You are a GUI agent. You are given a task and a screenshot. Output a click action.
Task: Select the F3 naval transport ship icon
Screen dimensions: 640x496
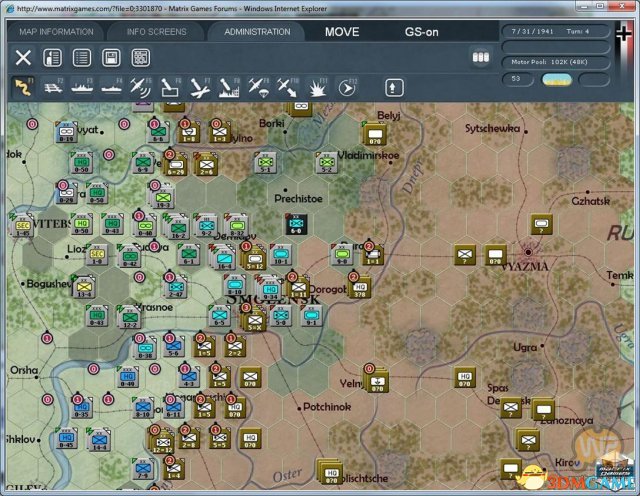tap(82, 87)
